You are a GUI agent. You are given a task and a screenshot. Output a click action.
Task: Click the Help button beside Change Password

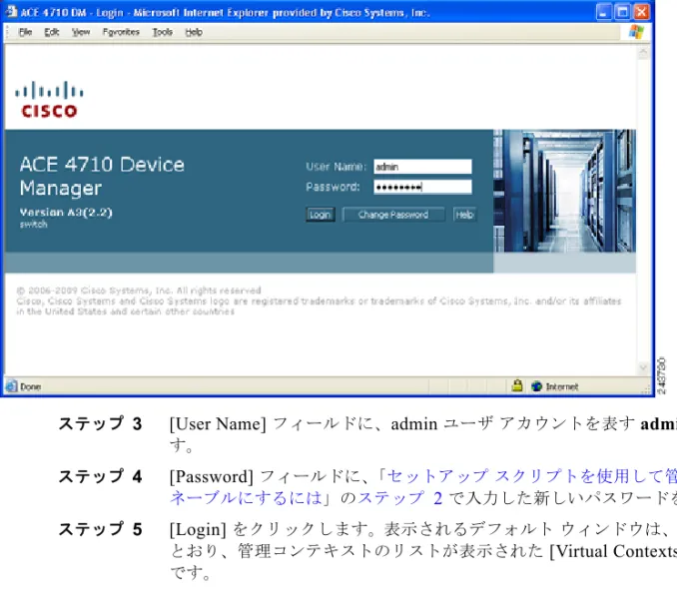click(x=464, y=215)
